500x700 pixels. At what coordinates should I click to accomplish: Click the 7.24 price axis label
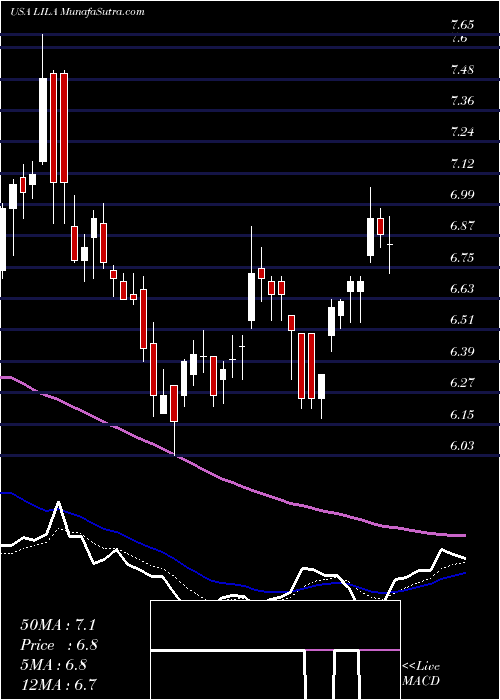click(x=462, y=132)
